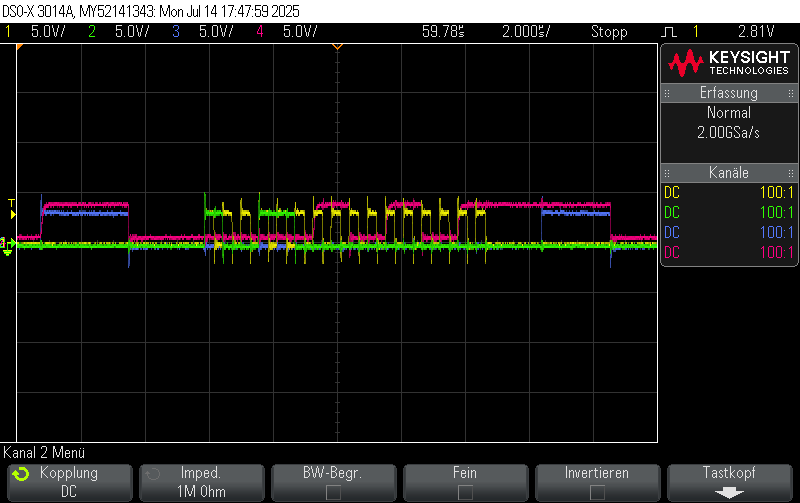Click the Kopplung rotary knob icon
This screenshot has width=800, height=503.
click(x=21, y=474)
